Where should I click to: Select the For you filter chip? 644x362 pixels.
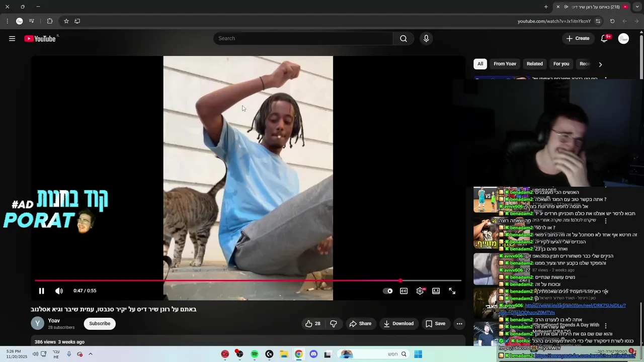(x=561, y=64)
